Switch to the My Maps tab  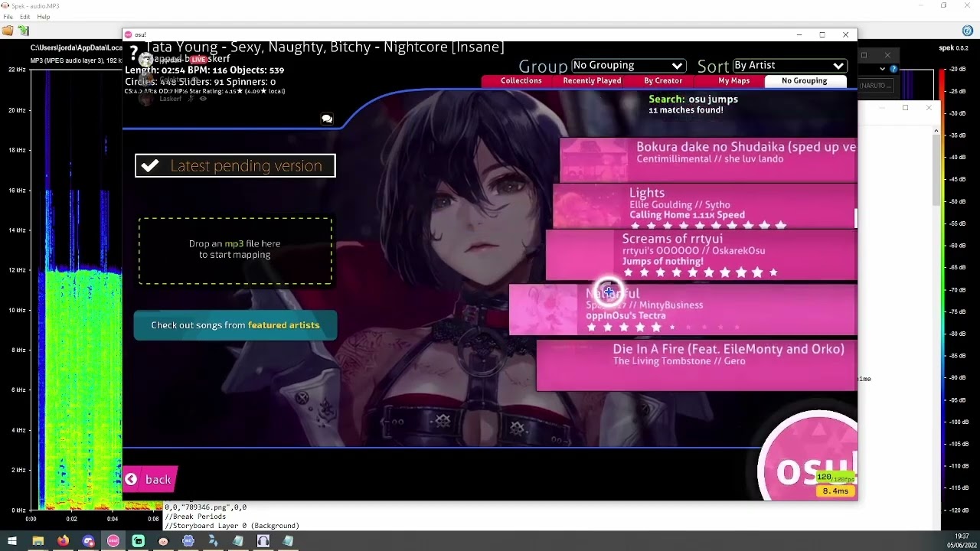(x=733, y=81)
